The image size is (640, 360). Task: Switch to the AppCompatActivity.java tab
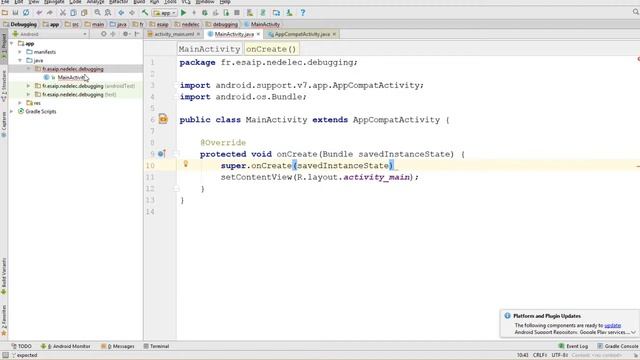[302, 34]
